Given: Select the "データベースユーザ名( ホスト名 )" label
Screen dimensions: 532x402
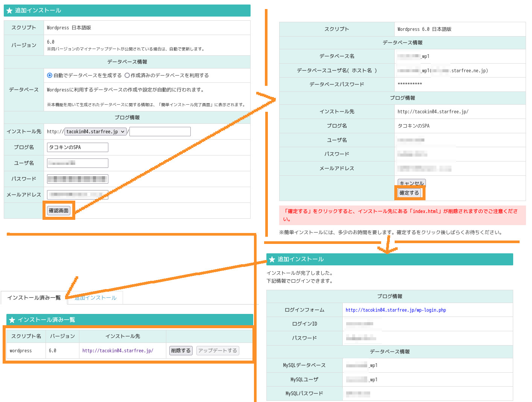Looking at the screenshot, I should pos(337,70).
